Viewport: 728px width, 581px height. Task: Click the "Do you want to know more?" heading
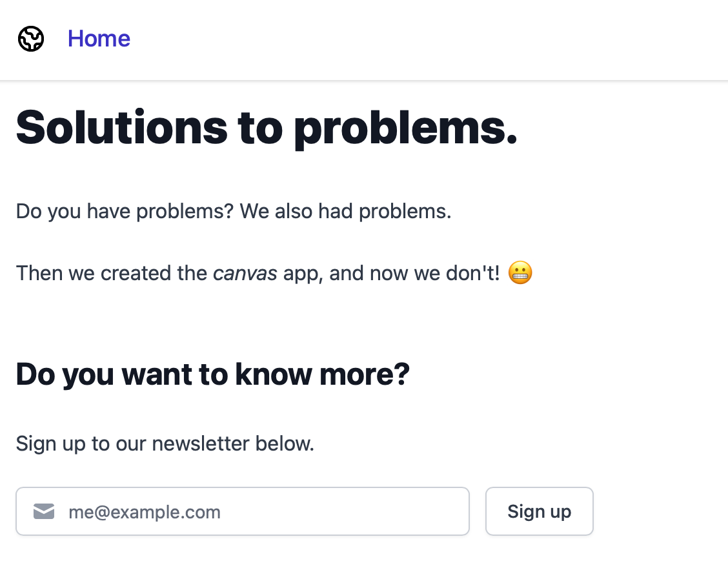212,374
